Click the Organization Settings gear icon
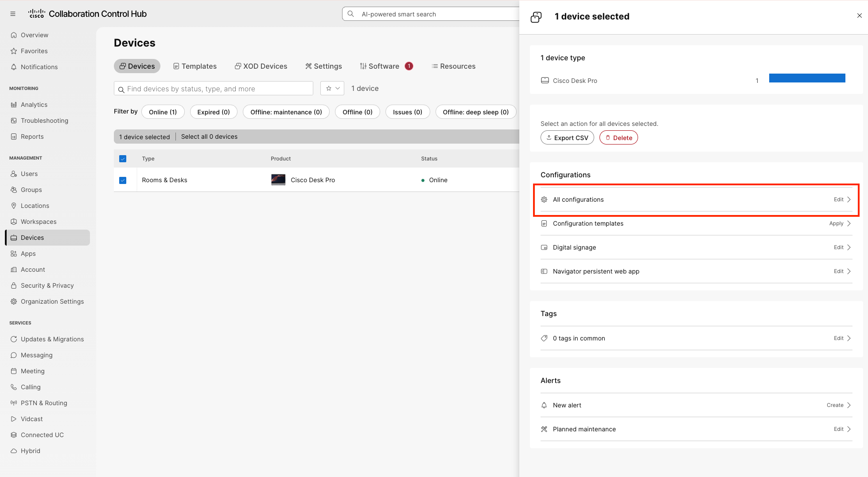This screenshot has height=477, width=868. (14, 301)
